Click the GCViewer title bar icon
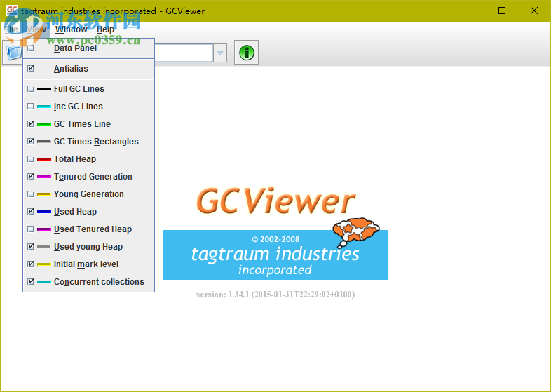Viewport: 551px width, 392px height. pyautogui.click(x=12, y=11)
